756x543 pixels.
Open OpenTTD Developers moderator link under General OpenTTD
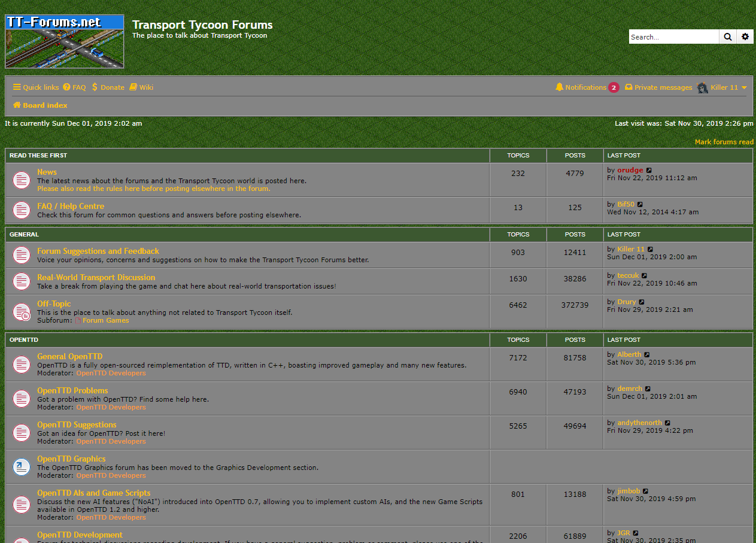pos(111,373)
